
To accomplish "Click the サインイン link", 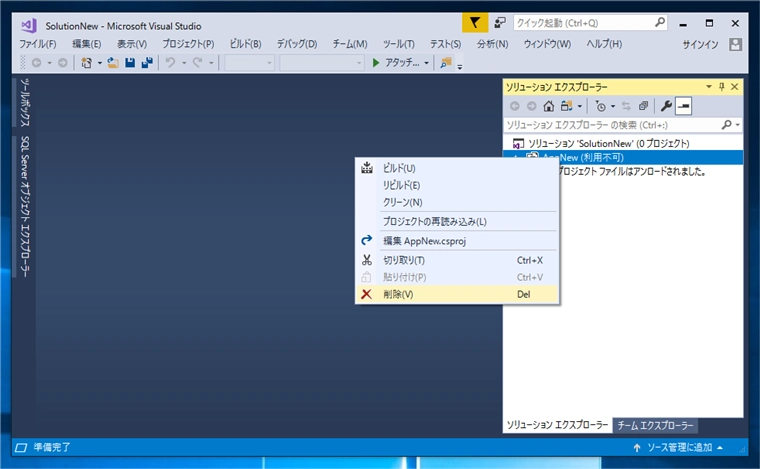I will click(x=700, y=45).
